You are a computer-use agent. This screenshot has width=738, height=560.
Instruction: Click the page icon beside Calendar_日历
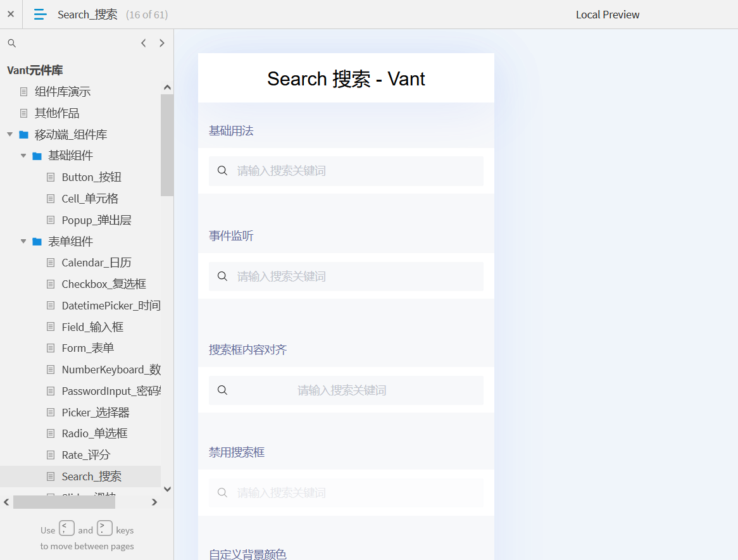coord(51,263)
